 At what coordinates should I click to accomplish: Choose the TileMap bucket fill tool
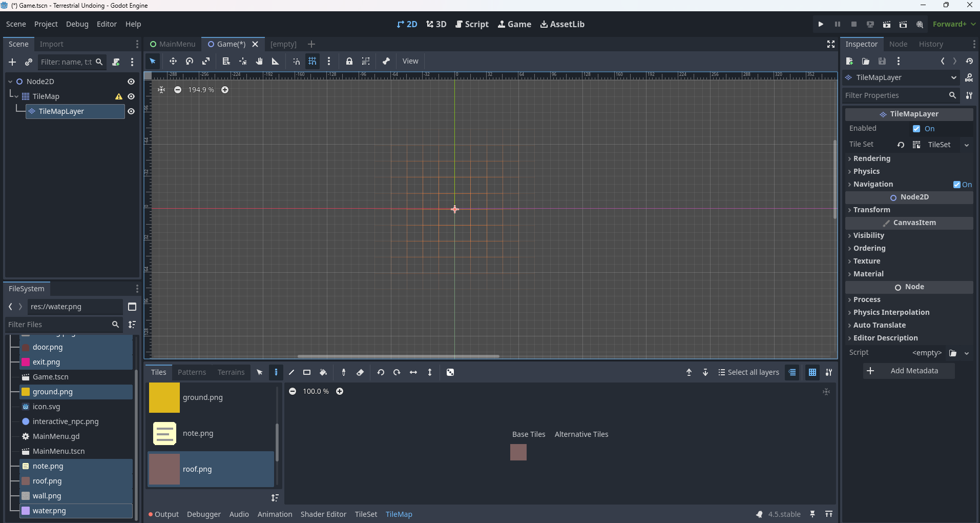(x=323, y=372)
